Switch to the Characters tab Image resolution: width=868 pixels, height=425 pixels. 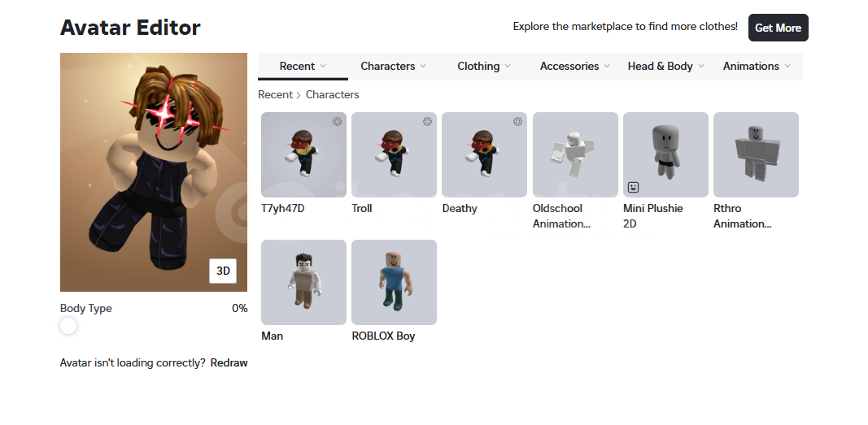393,67
